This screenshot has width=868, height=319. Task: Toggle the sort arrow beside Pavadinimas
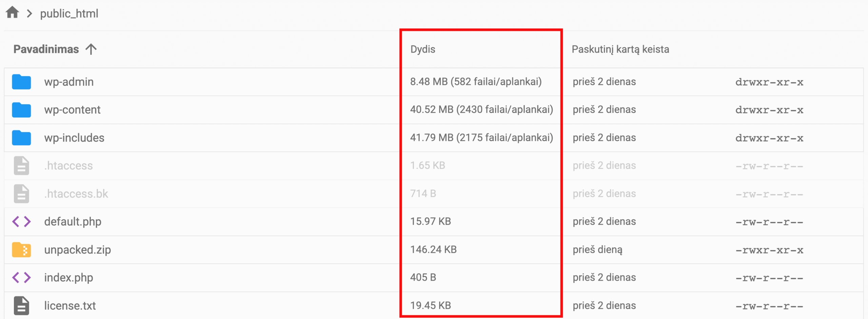click(91, 49)
